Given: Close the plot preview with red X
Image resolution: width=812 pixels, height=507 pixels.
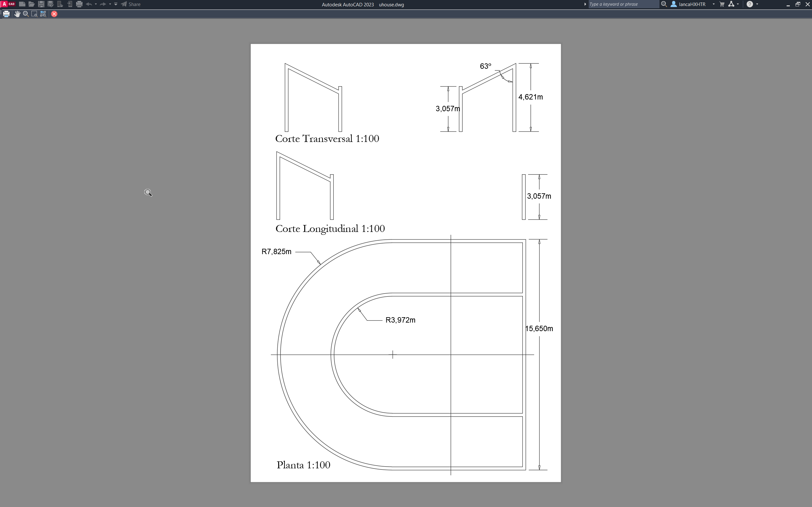Looking at the screenshot, I should [54, 14].
